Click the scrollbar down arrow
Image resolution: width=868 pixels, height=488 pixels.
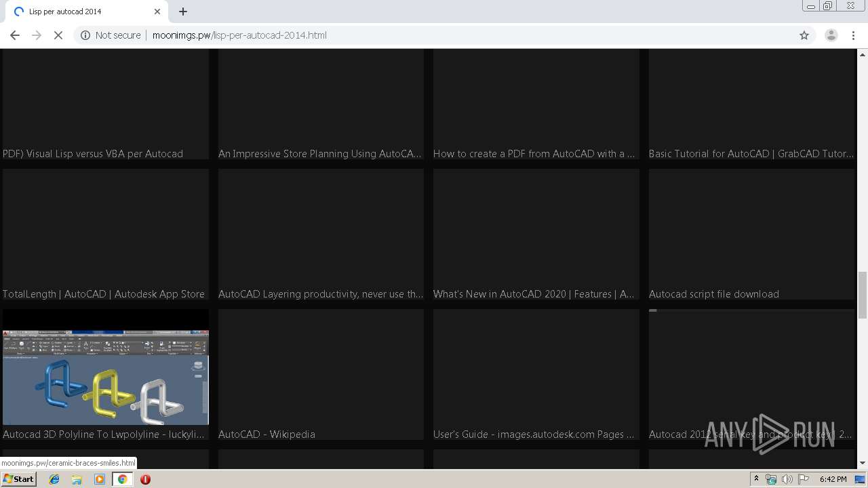[x=862, y=463]
